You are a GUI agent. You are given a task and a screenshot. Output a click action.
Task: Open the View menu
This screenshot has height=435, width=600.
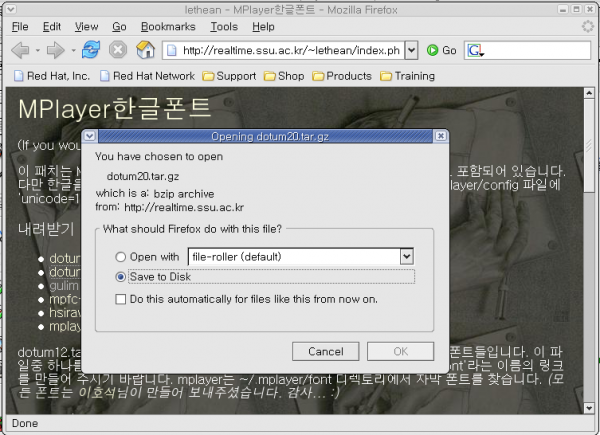tap(86, 26)
